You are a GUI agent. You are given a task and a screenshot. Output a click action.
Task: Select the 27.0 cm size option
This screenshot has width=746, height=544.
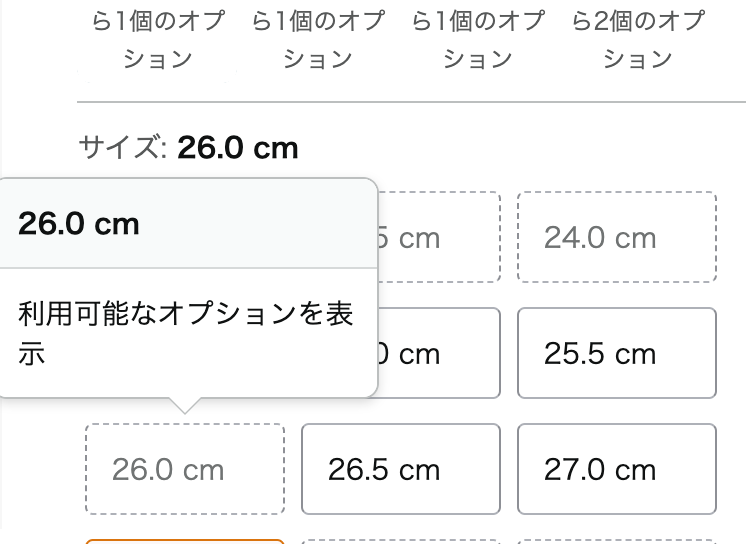(x=617, y=469)
